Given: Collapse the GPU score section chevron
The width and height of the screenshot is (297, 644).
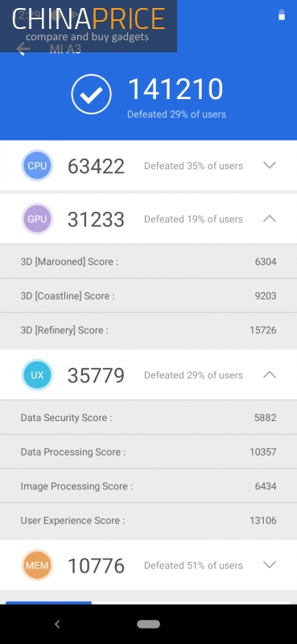Looking at the screenshot, I should 270,218.
